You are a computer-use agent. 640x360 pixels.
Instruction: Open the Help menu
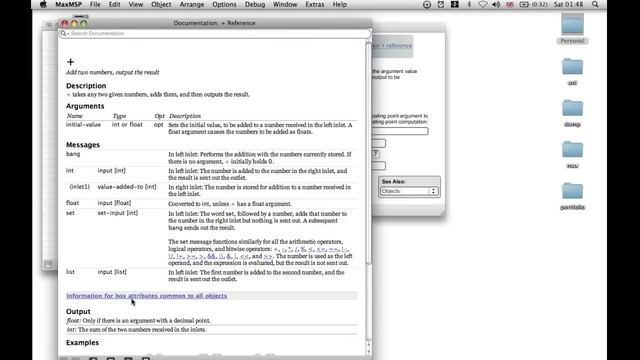tap(340, 4)
